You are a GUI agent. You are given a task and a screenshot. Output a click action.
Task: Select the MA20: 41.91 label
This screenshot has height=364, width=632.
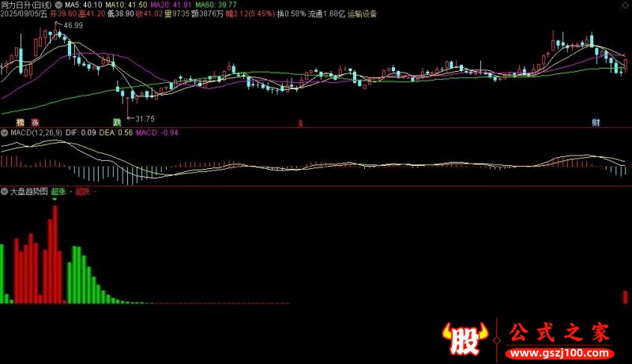pos(171,6)
